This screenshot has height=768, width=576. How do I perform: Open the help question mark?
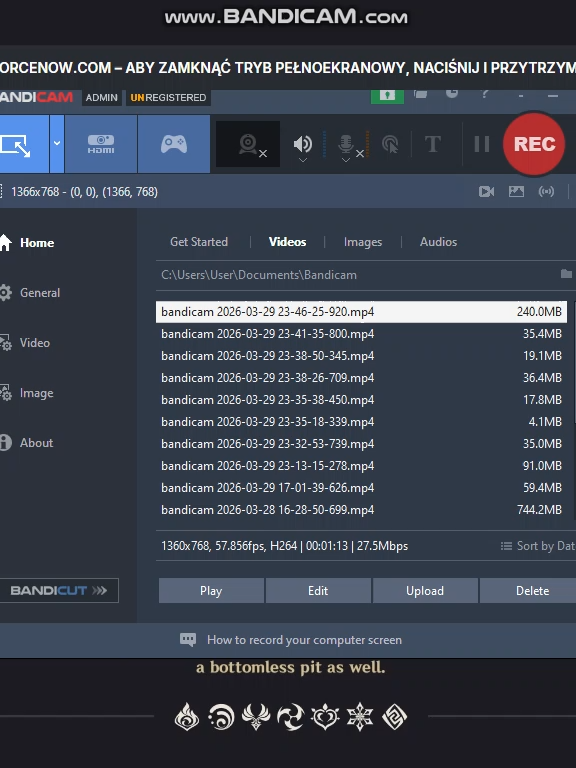point(485,94)
